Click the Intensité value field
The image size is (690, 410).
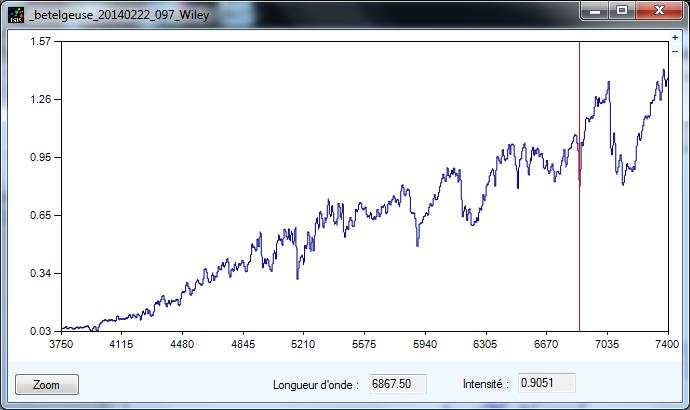click(x=547, y=384)
